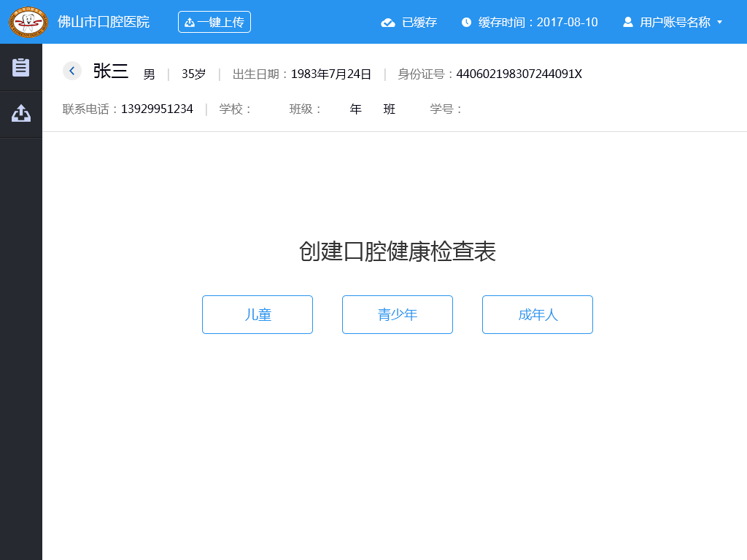
Task: Open the clipboard checklist sidebar icon
Action: (x=21, y=67)
